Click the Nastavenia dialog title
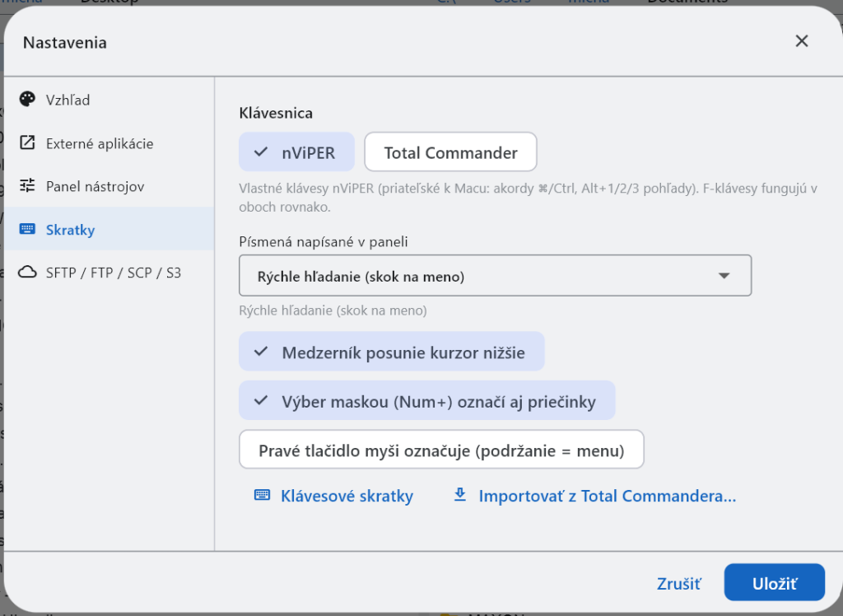 [65, 43]
